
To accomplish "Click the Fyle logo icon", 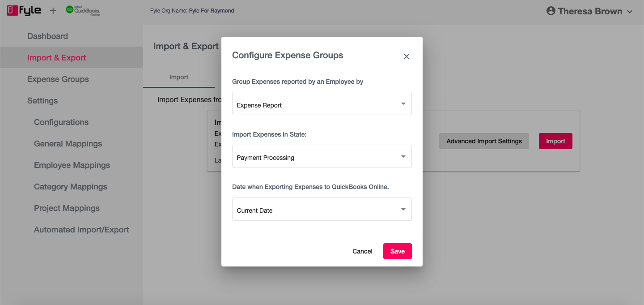I will click(x=24, y=10).
